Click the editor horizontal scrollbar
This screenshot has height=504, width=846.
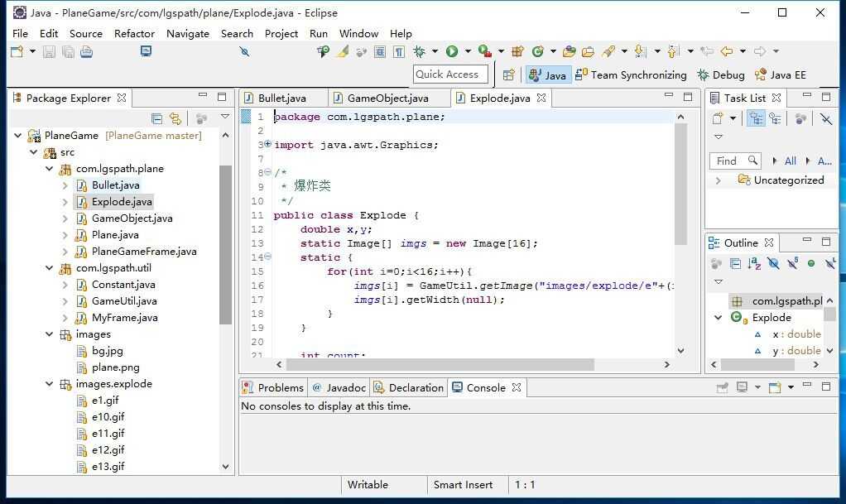440,364
